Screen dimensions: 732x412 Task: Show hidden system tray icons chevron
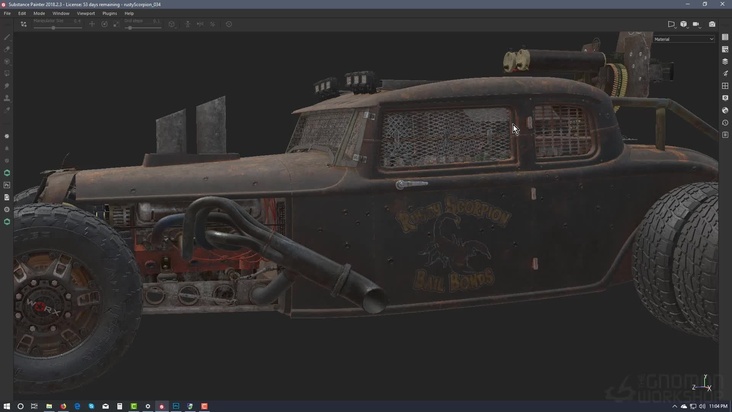[674, 406]
